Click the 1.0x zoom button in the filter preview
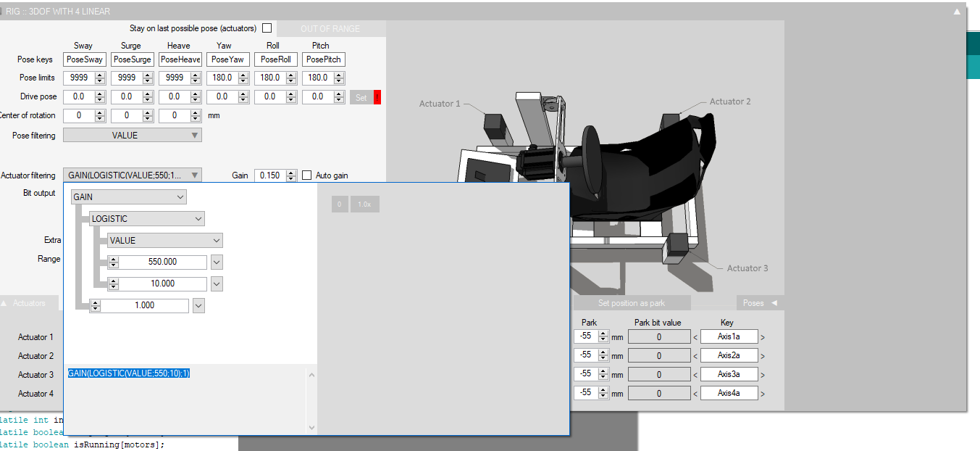This screenshot has width=980, height=451. 365,204
